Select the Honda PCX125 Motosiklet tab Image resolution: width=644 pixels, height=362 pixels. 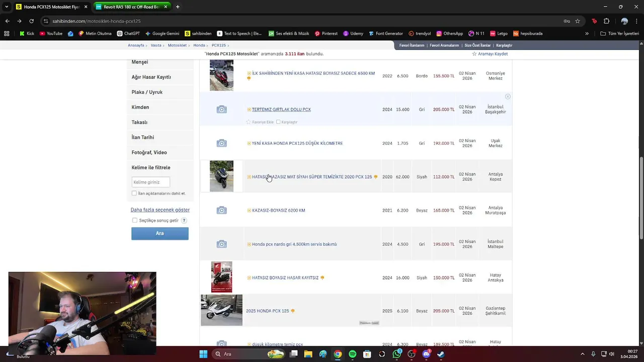click(x=52, y=7)
